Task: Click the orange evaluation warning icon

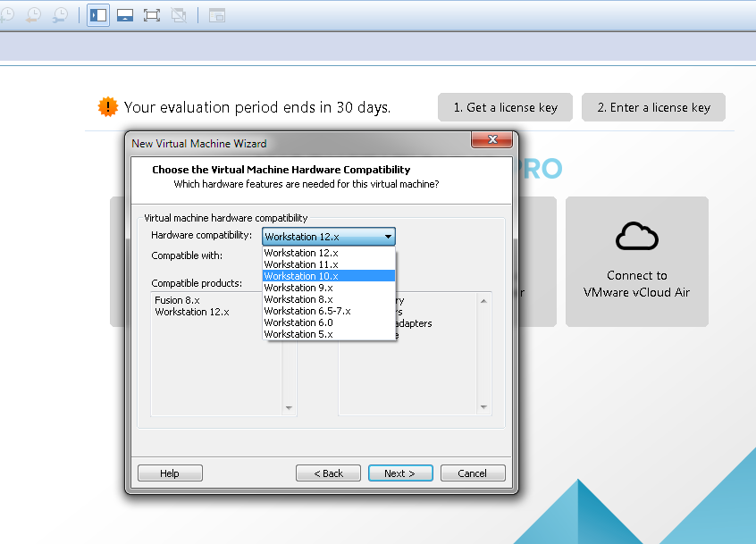Action: 107,106
